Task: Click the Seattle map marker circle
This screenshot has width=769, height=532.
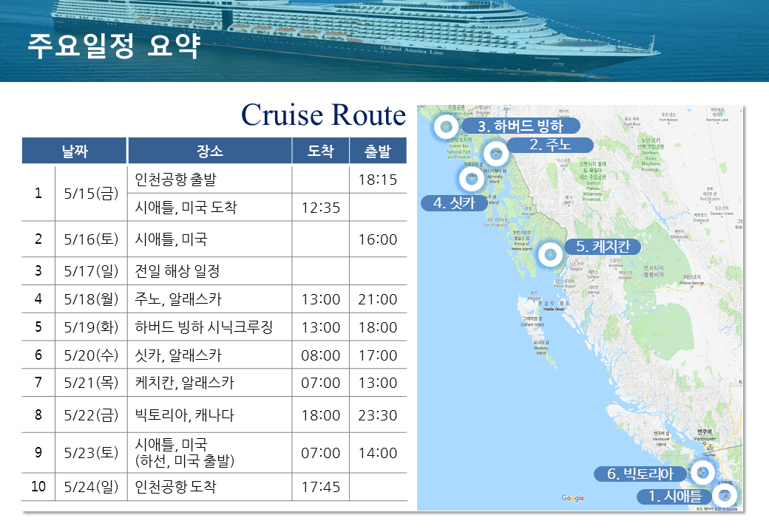Action: pyautogui.click(x=725, y=496)
